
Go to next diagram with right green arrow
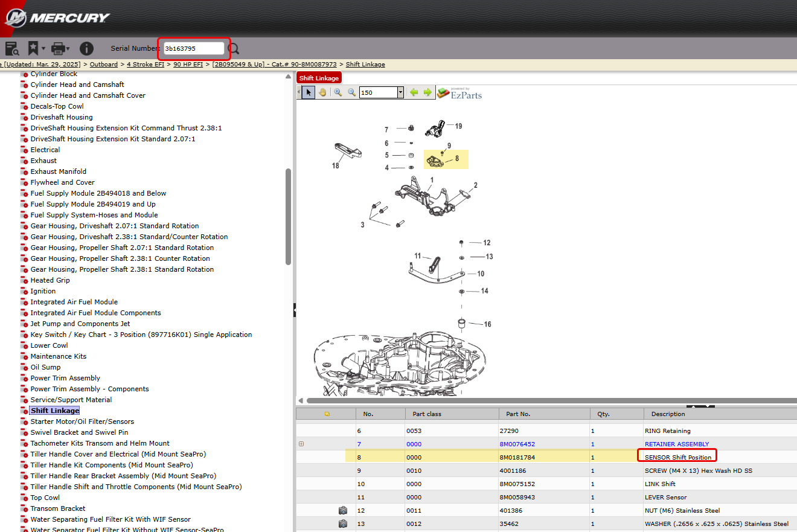427,92
